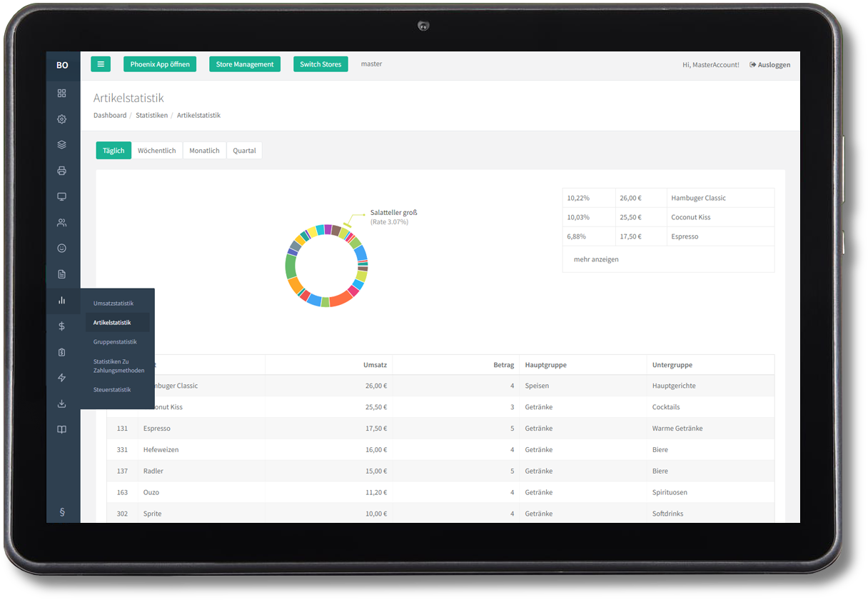Click the printer icon in sidebar
Image resolution: width=868 pixels, height=600 pixels.
tap(62, 171)
